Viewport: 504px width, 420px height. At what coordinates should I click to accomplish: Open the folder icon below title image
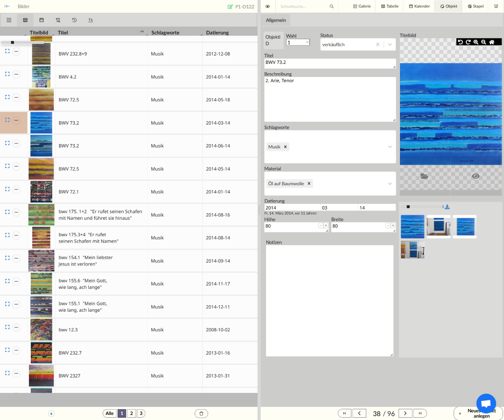(x=424, y=176)
